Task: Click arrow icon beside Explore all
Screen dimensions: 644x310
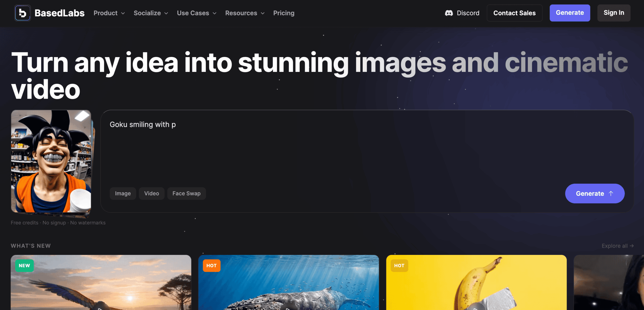Action: tap(632, 246)
